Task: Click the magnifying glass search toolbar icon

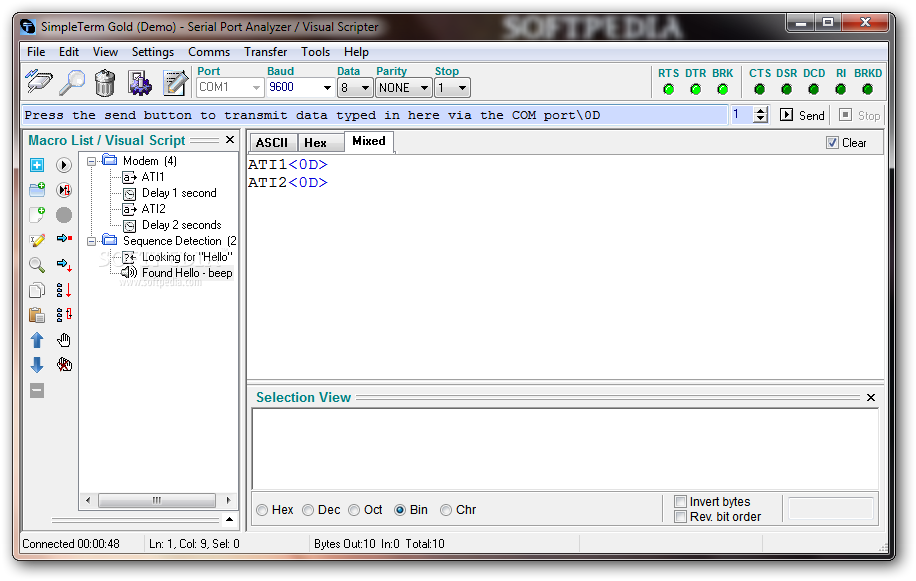Action: pos(72,82)
